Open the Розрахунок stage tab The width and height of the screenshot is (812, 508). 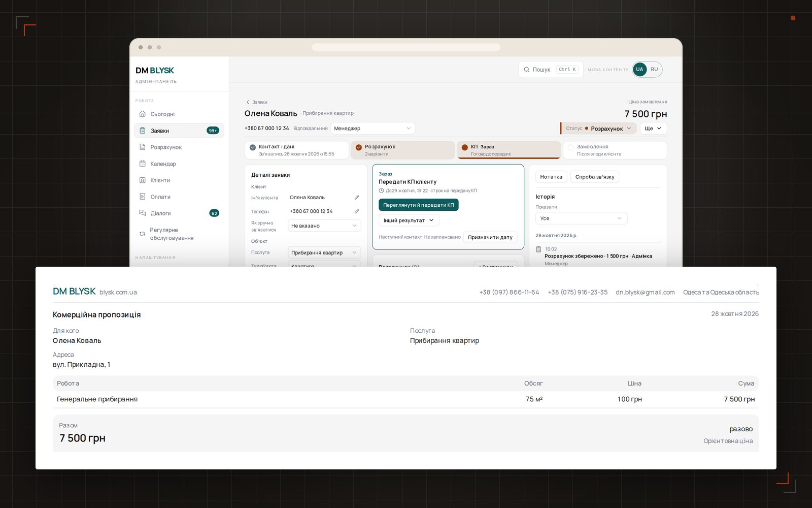pyautogui.click(x=402, y=150)
